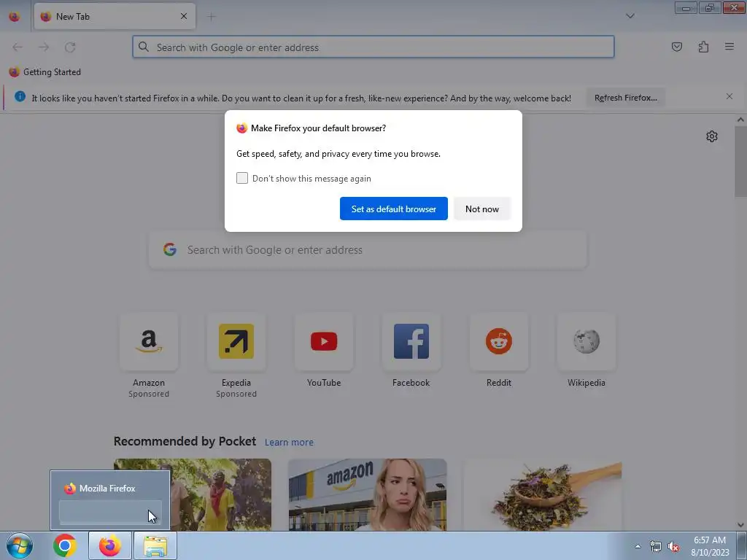
Task: Open the Wikipedia shortcut tile
Action: [587, 341]
